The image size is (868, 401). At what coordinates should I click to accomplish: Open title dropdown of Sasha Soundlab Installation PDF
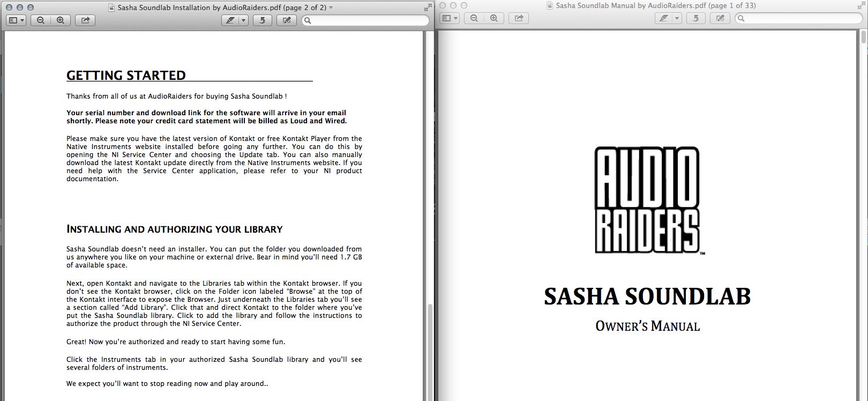(331, 8)
